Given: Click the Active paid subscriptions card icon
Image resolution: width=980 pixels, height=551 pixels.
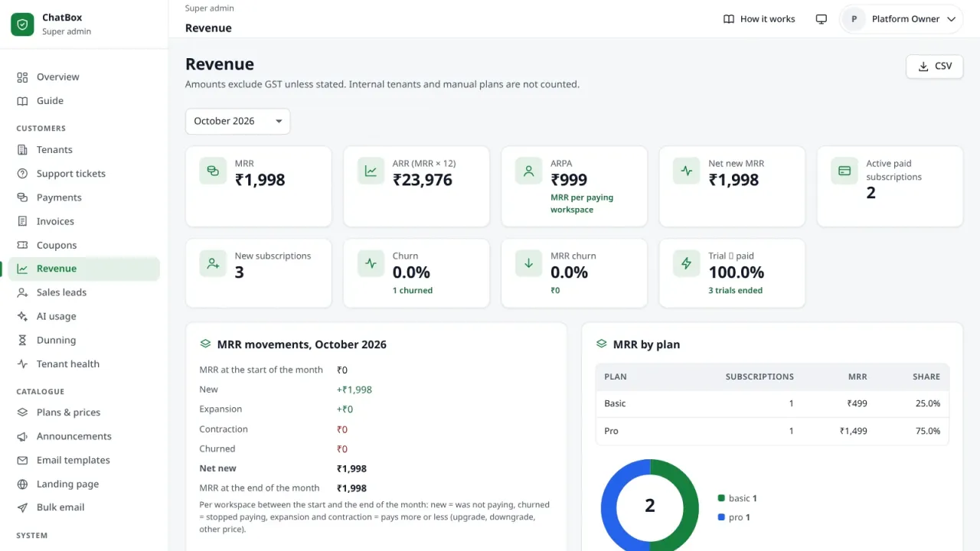Looking at the screenshot, I should click(x=844, y=171).
